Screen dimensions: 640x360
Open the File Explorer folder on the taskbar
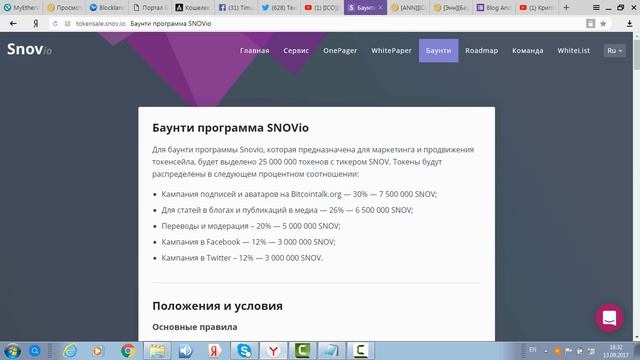(x=157, y=351)
